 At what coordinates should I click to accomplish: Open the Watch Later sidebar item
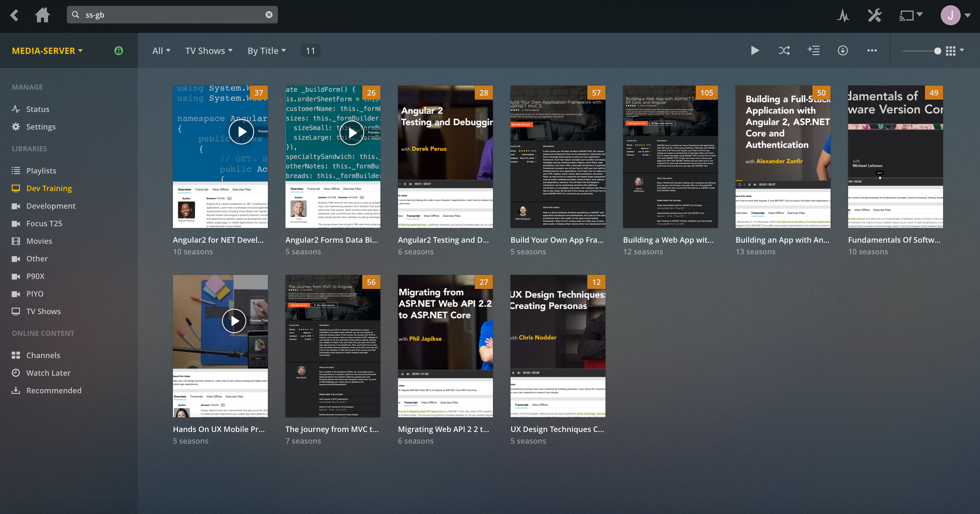(48, 373)
